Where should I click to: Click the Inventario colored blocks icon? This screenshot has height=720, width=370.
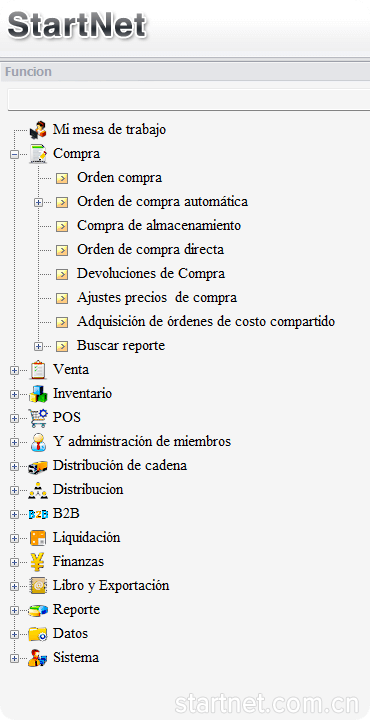click(x=38, y=394)
